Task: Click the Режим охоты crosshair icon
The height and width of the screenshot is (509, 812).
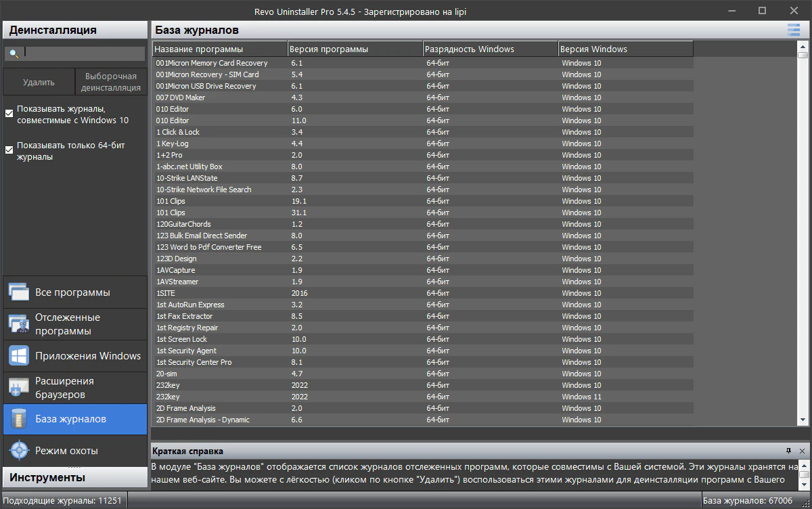Action: 18,451
